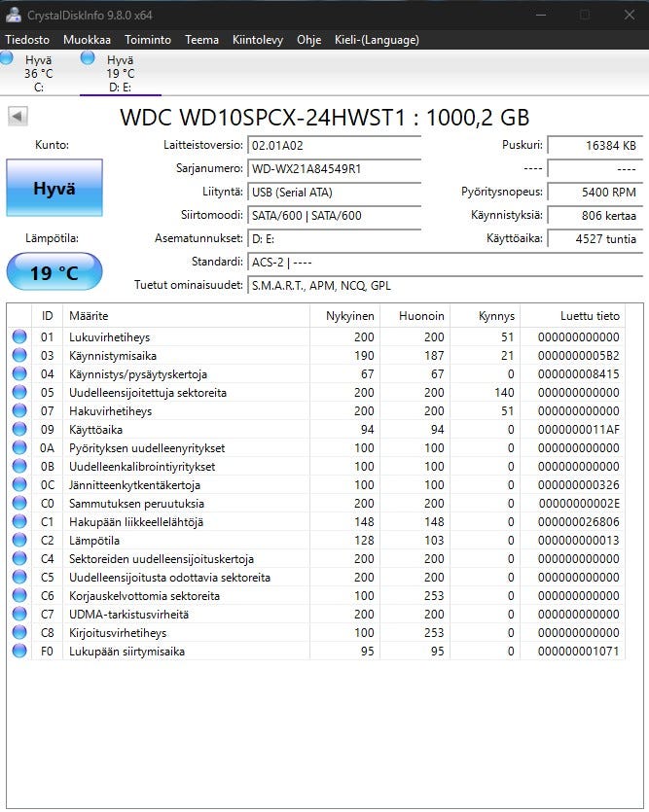Image resolution: width=649 pixels, height=812 pixels.
Task: Click the 19 °C temperature indicator
Action: [54, 272]
